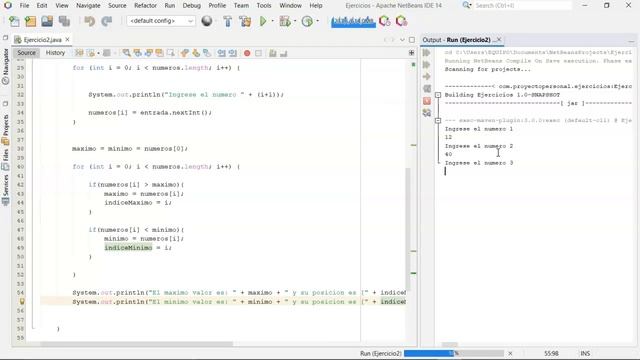Click the Shift Line Left editor icon
This screenshot has height=360, width=640.
pos(222,53)
